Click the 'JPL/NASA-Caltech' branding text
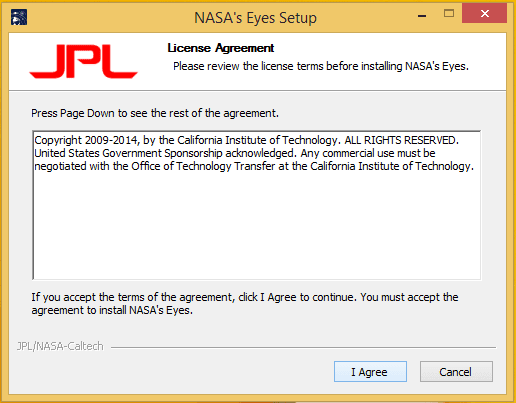The image size is (516, 403). pos(60,346)
